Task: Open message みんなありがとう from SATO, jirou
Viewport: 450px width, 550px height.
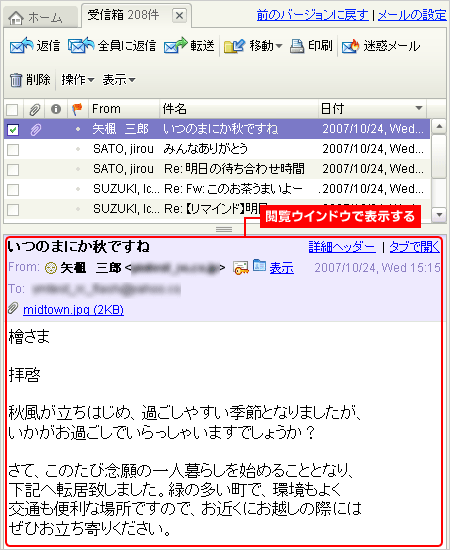Action: click(217, 149)
